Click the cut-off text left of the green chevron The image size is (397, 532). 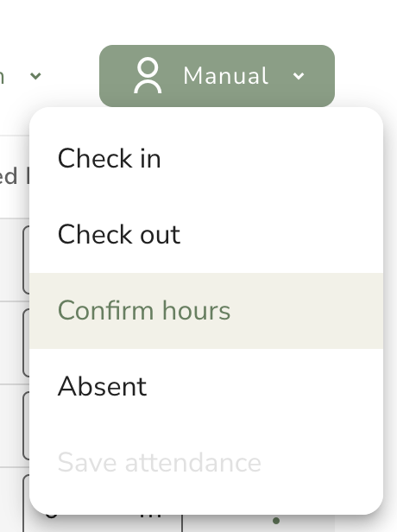click(x=2, y=78)
